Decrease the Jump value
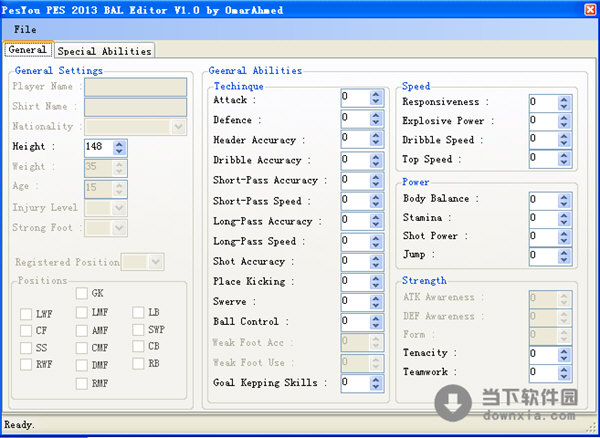The width and height of the screenshot is (600, 438). pos(564,259)
